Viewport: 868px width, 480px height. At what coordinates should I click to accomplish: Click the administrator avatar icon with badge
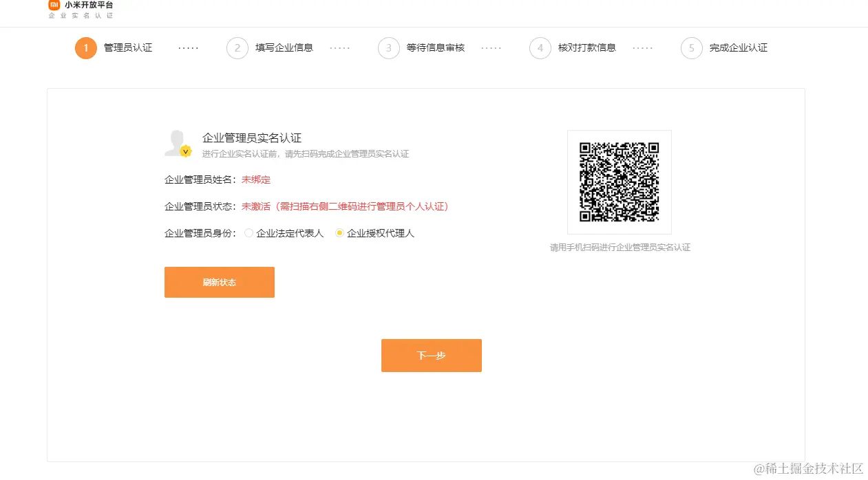click(x=178, y=143)
